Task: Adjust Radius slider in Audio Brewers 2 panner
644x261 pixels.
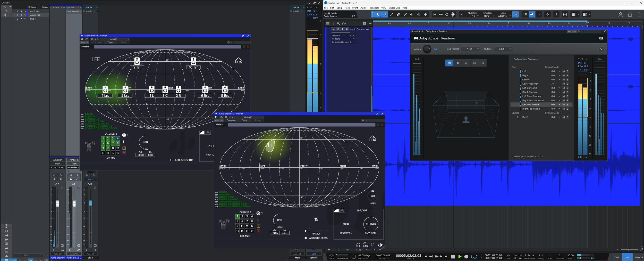Action: point(316,231)
